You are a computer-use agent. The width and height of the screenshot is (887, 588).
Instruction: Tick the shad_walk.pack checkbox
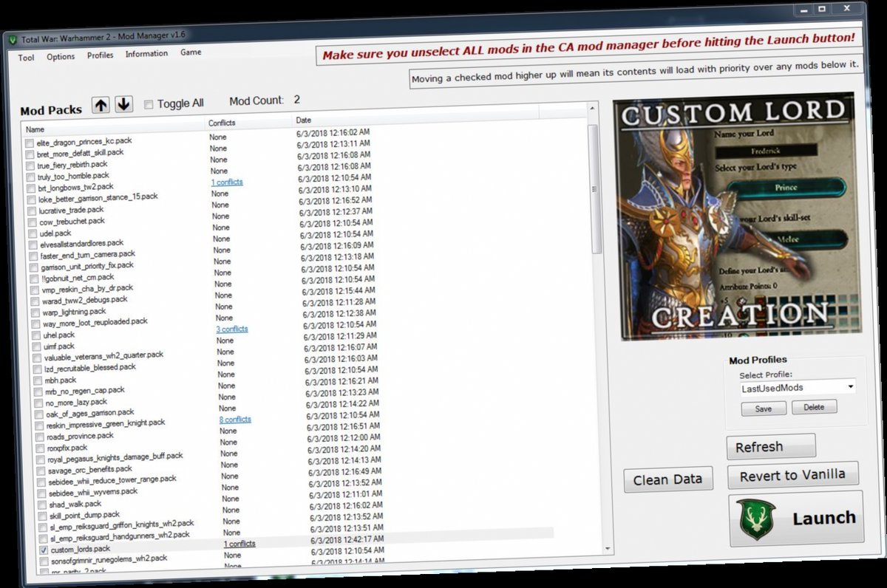coord(42,505)
